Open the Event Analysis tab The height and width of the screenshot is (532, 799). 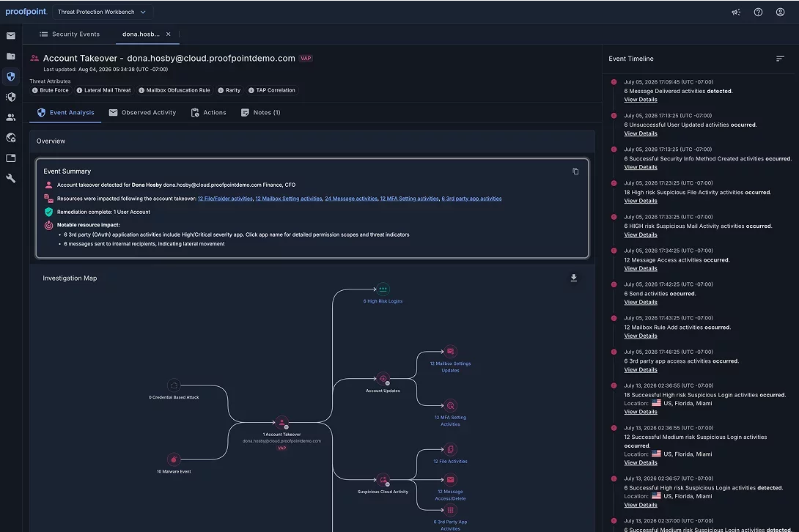65,113
